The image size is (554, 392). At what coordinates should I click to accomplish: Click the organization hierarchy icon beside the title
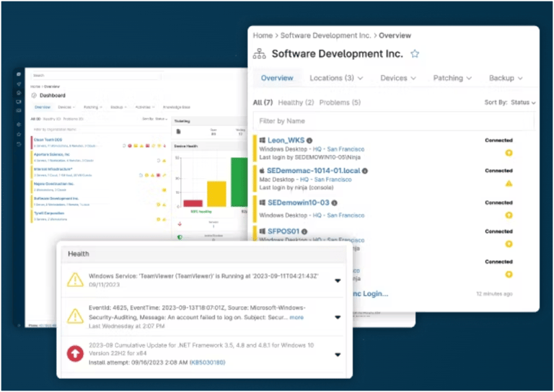pos(260,54)
